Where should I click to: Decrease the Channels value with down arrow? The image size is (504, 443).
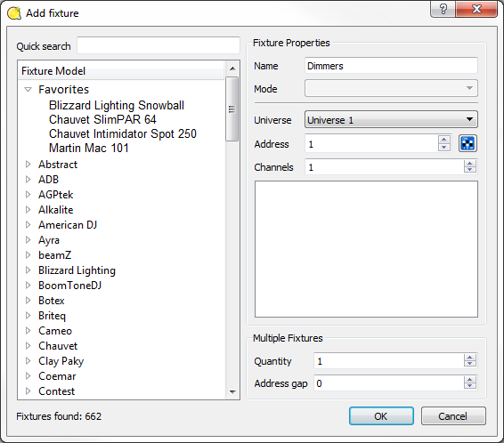tap(470, 170)
